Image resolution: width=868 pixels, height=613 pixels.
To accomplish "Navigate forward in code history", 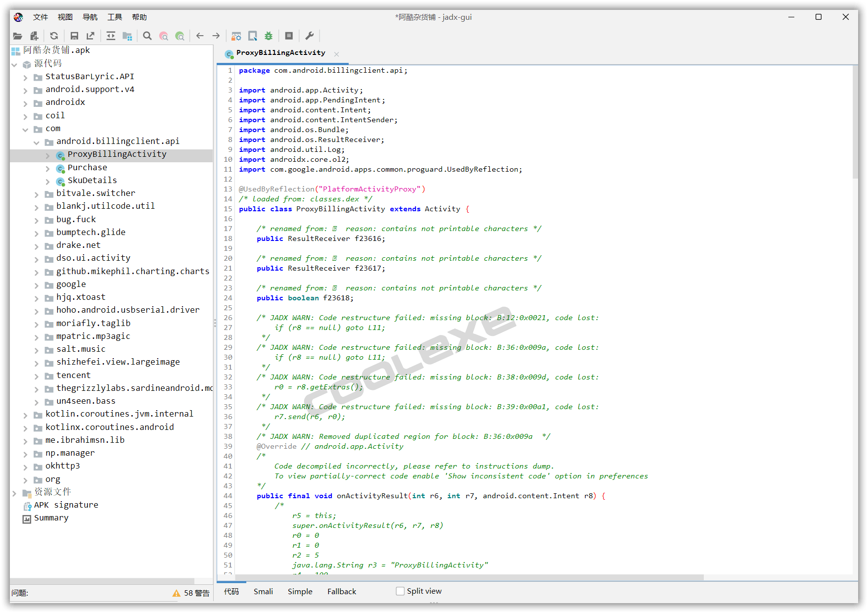I will (x=216, y=36).
